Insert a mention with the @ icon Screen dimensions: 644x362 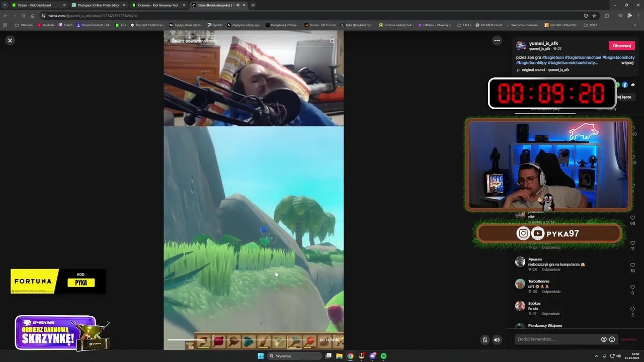point(604,339)
